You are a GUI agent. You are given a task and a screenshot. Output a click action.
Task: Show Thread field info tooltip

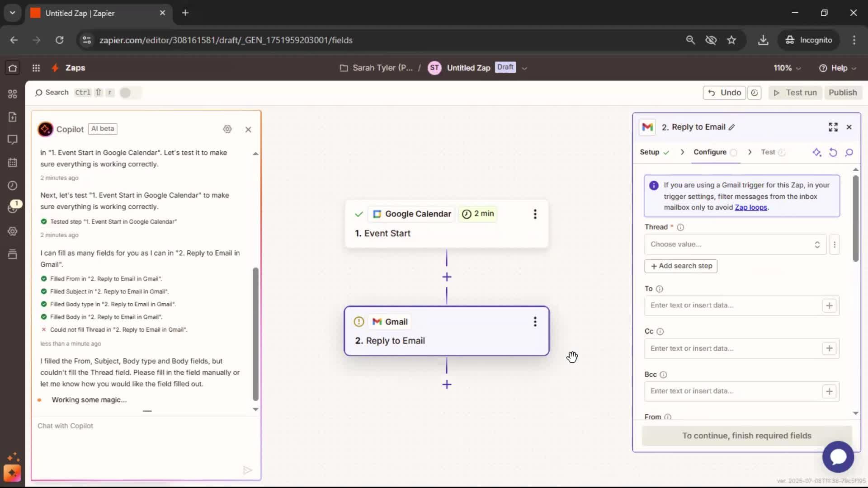tap(680, 227)
